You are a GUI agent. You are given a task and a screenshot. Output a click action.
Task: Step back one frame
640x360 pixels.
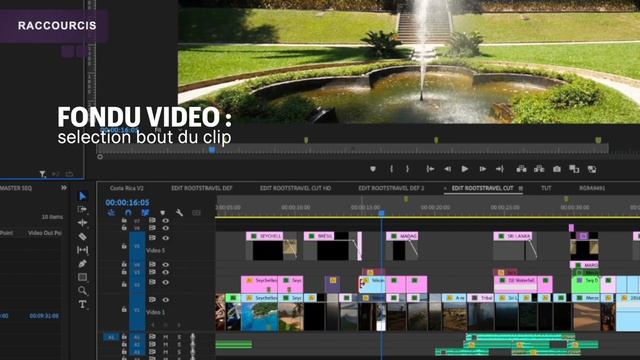click(x=448, y=169)
